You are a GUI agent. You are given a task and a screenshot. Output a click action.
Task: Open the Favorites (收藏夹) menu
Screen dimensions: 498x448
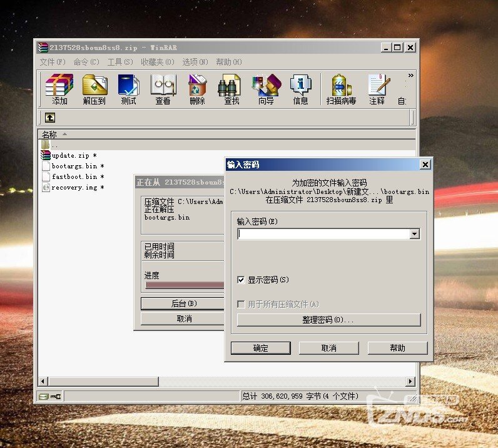(158, 62)
